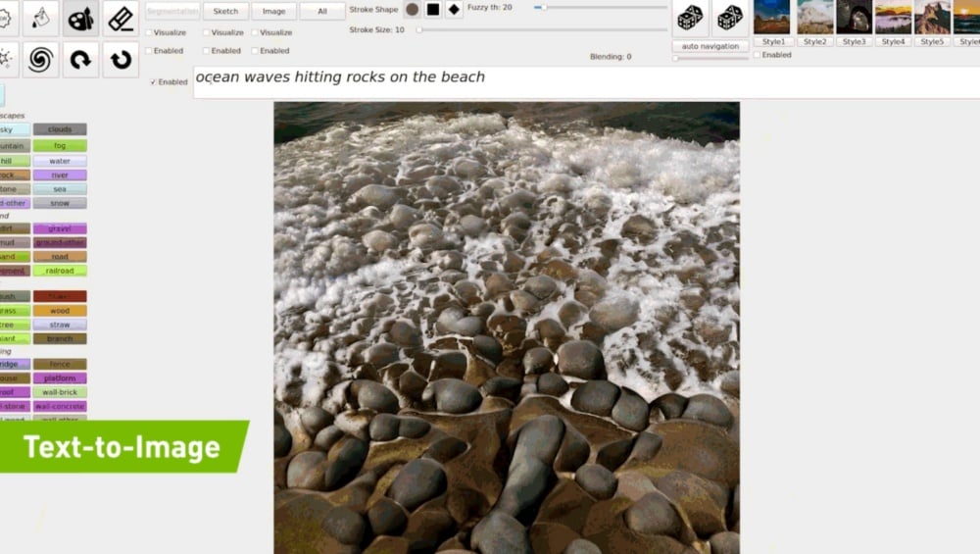
Task: Select the palette and brush tool
Action: pos(80,18)
